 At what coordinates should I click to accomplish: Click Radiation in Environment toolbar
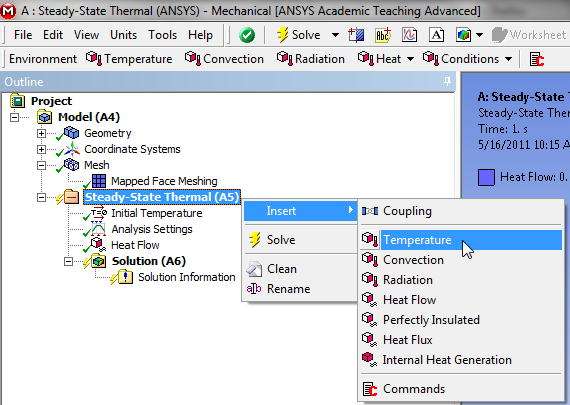pyautogui.click(x=310, y=59)
